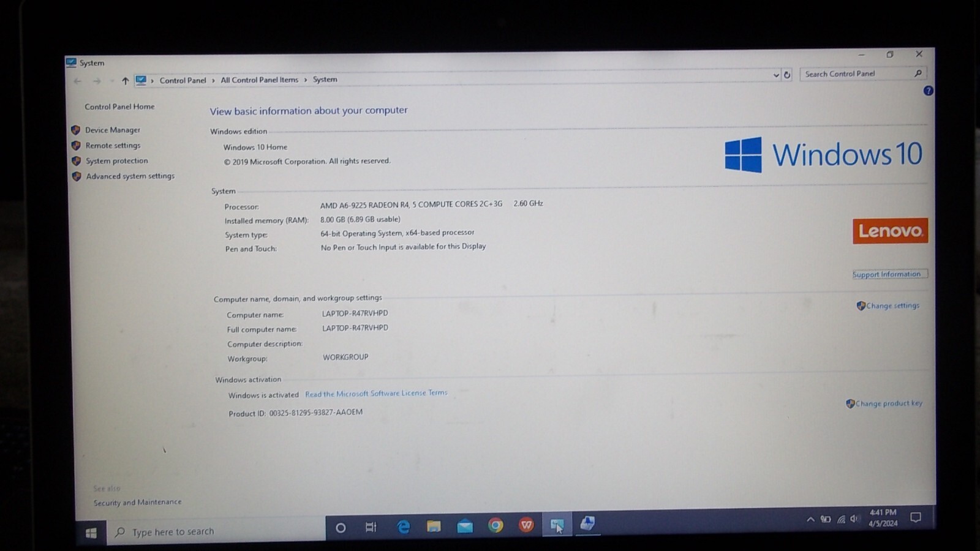
Task: Read the Microsoft Software License Terms
Action: tap(376, 393)
